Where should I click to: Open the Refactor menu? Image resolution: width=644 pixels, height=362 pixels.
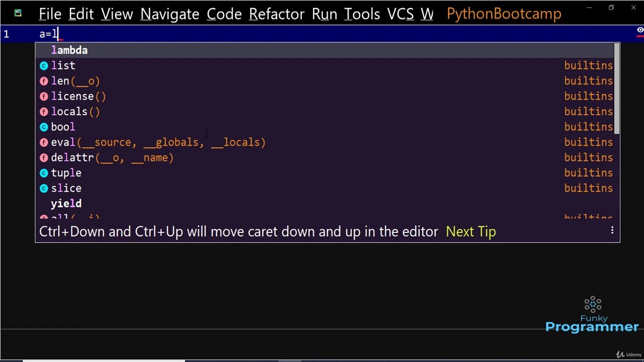click(x=277, y=14)
